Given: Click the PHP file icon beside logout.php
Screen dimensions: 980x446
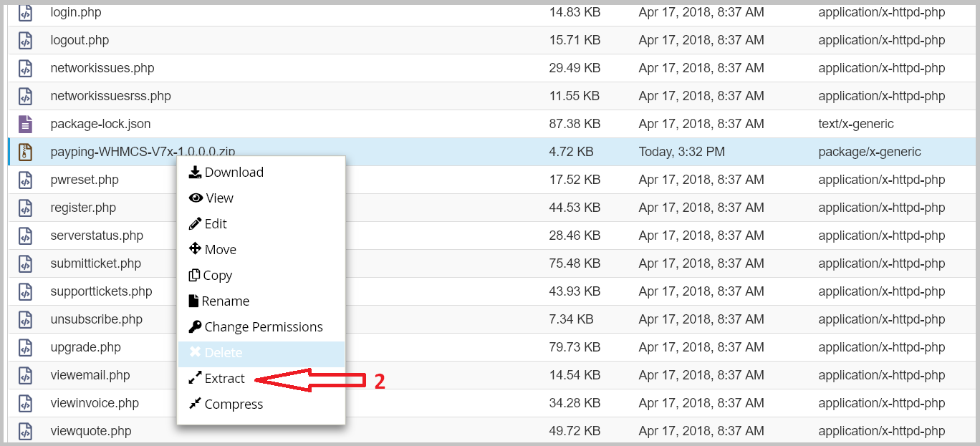Looking at the screenshot, I should (25, 41).
